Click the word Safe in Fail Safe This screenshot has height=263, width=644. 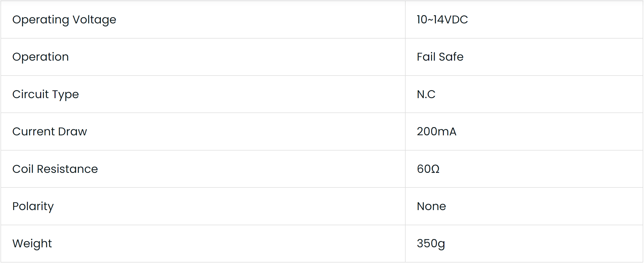[451, 57]
